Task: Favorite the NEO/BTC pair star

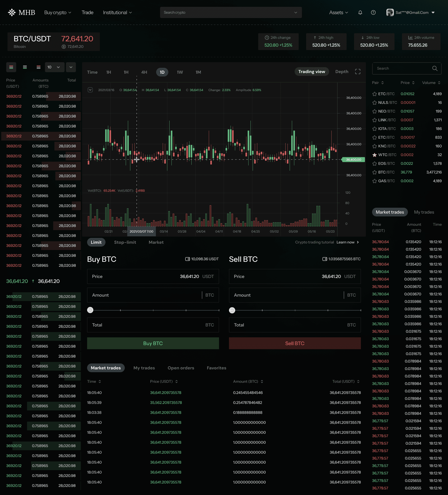Action: click(375, 111)
